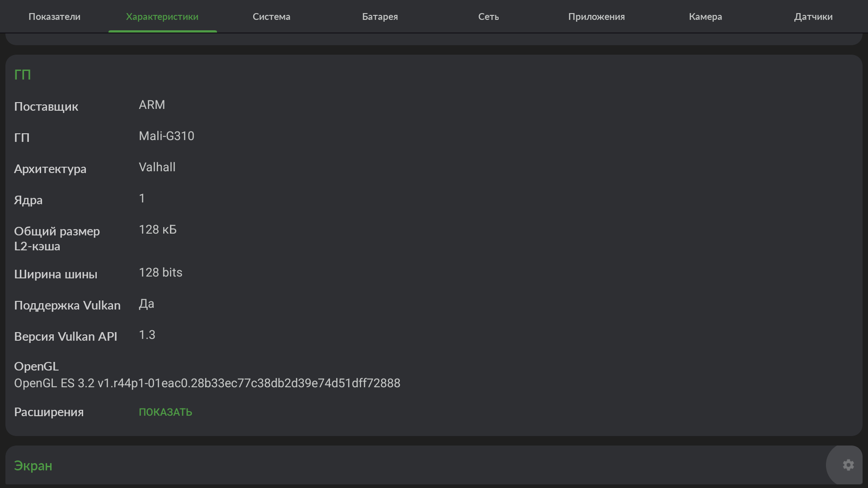The image size is (868, 488).
Task: Click the Да value for Поддержка Vulkan
Action: 146,304
